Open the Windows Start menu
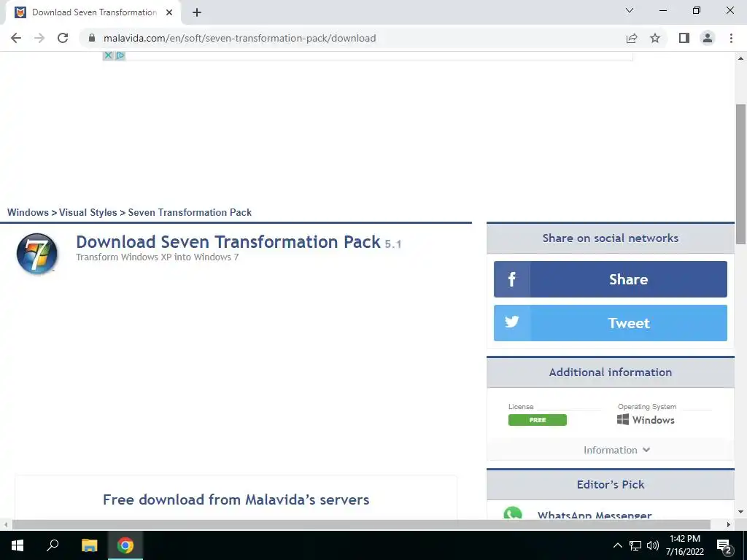 [18, 545]
